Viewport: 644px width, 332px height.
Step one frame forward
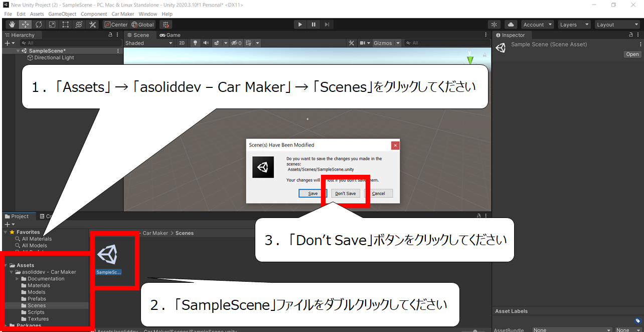tap(327, 25)
